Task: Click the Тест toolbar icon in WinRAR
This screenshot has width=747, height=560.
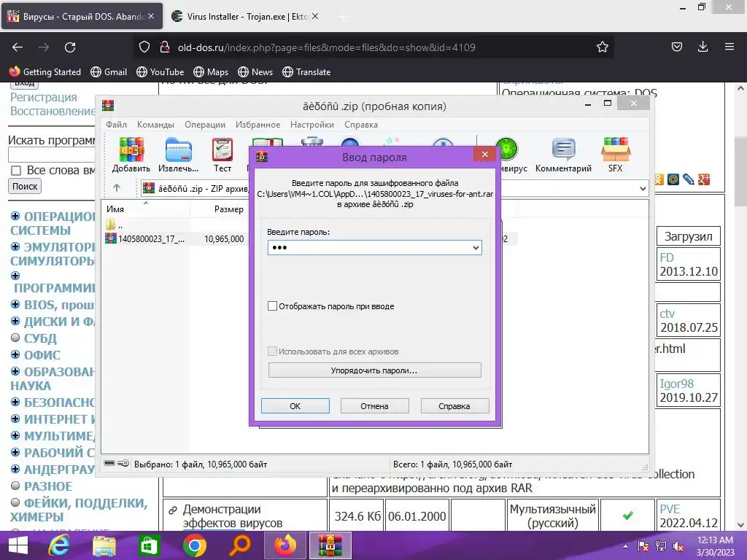Action: click(222, 155)
